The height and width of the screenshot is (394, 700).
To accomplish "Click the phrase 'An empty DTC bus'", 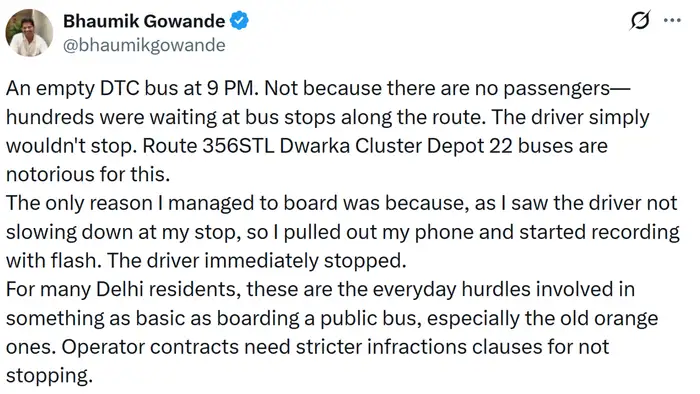I will point(92,88).
